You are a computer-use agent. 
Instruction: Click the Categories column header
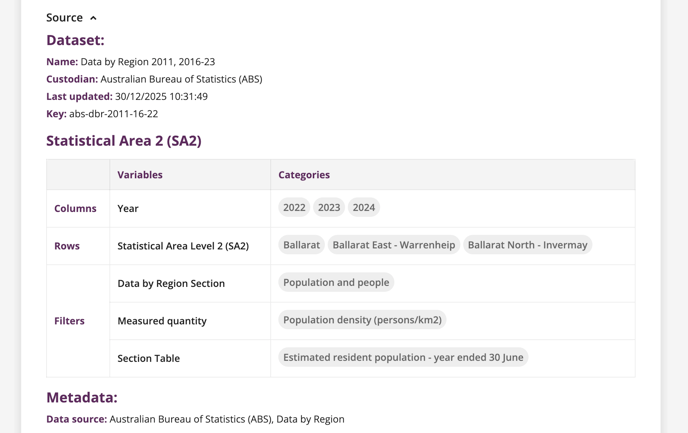[x=304, y=175]
